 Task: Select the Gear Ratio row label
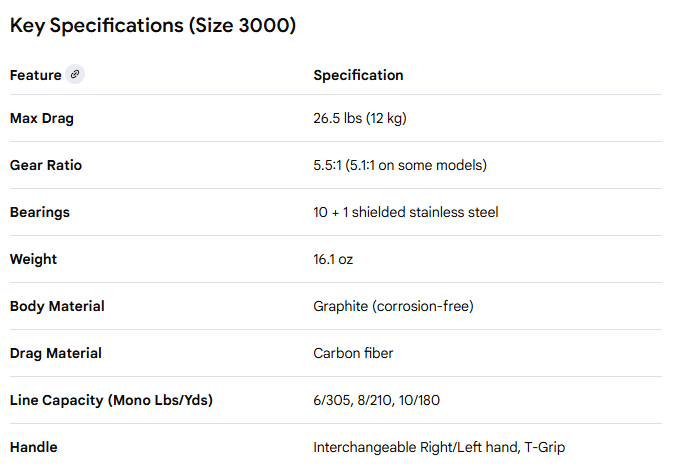pos(46,166)
